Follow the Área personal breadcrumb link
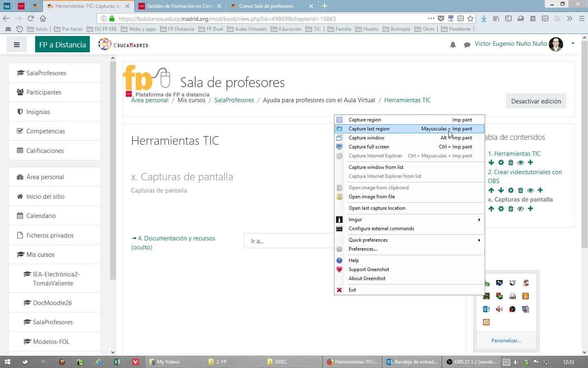588x368 pixels. (x=149, y=100)
